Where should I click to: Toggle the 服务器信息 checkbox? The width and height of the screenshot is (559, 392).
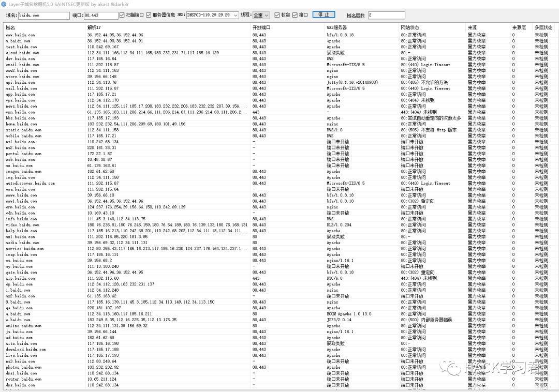click(x=149, y=15)
